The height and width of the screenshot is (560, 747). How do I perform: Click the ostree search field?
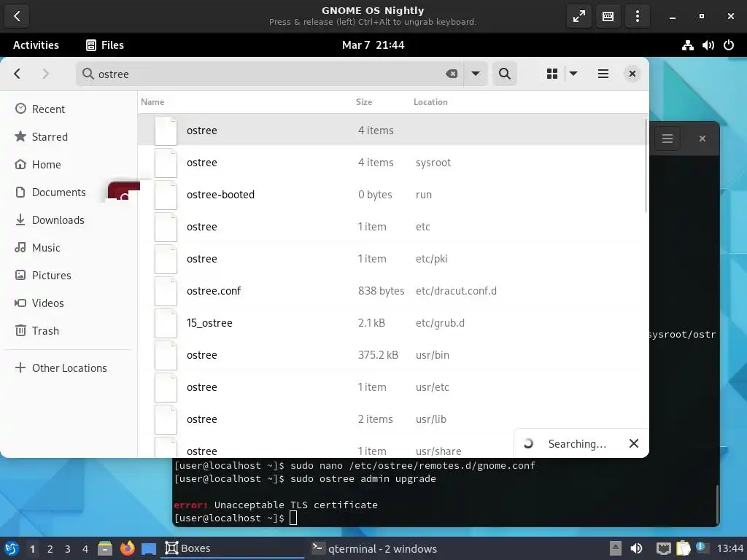269,74
